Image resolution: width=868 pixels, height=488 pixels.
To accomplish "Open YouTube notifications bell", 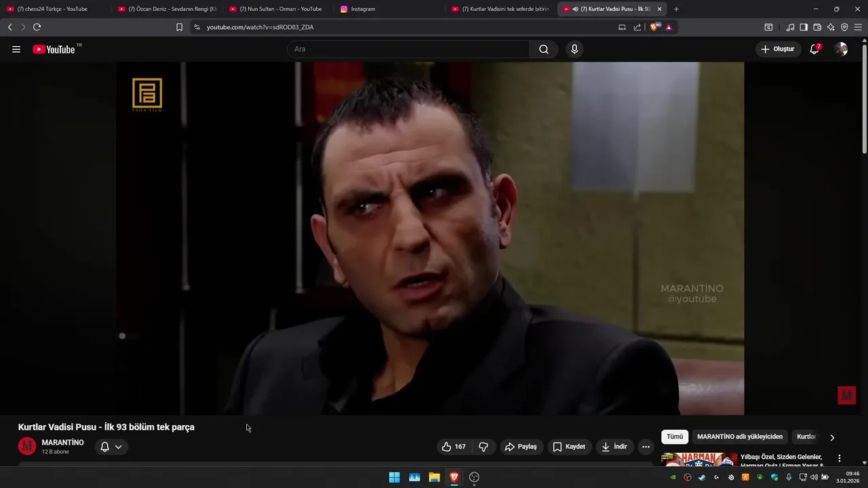I will click(x=815, y=49).
